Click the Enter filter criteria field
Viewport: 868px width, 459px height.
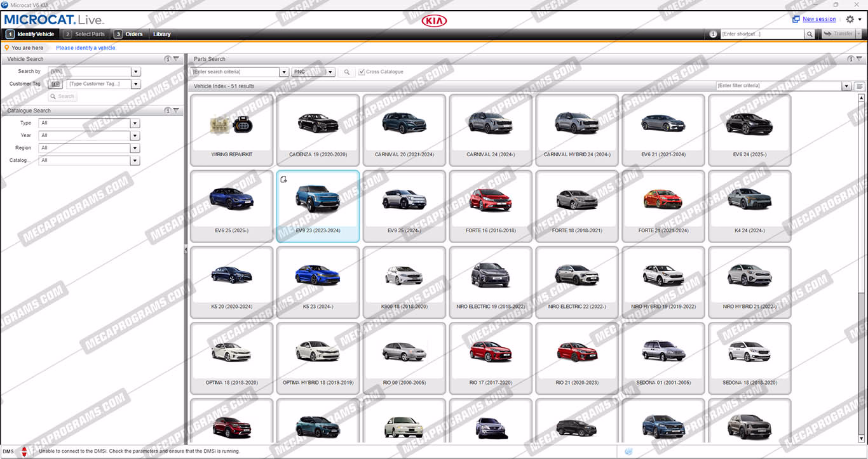[778, 86]
